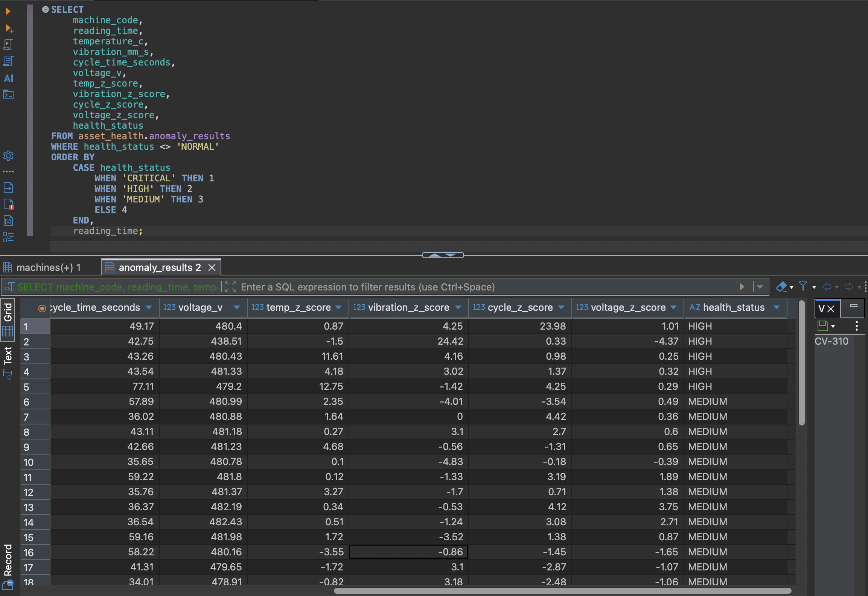This screenshot has width=868, height=596.
Task: Click the eraser icon to clear filters
Action: coord(781,287)
